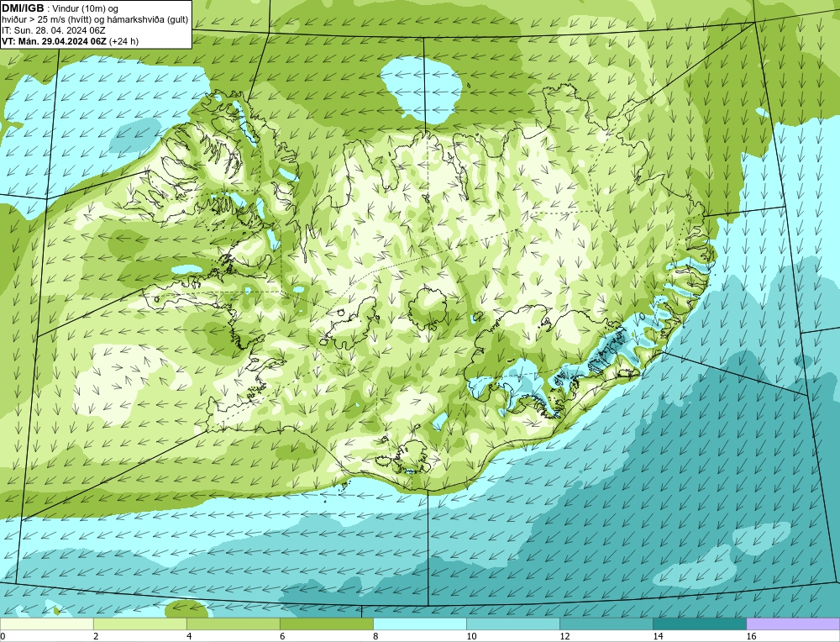Viewport: 840px width, 642px height.
Task: Click the legend label '6'
Action: (282, 636)
